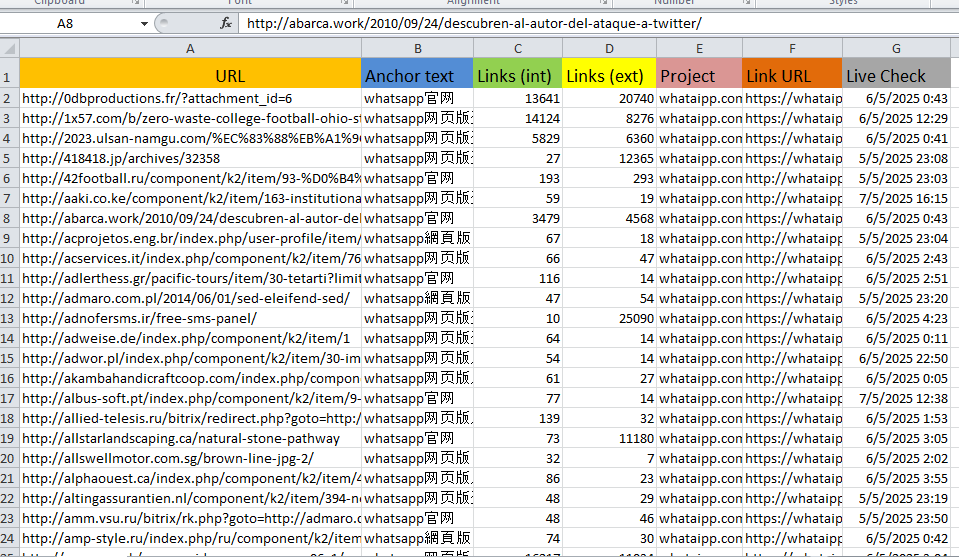959x557 pixels.
Task: Select column E header
Action: coord(699,48)
